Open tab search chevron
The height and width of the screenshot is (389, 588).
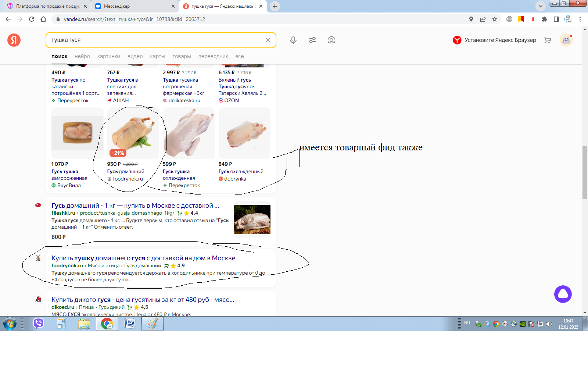pos(541,6)
